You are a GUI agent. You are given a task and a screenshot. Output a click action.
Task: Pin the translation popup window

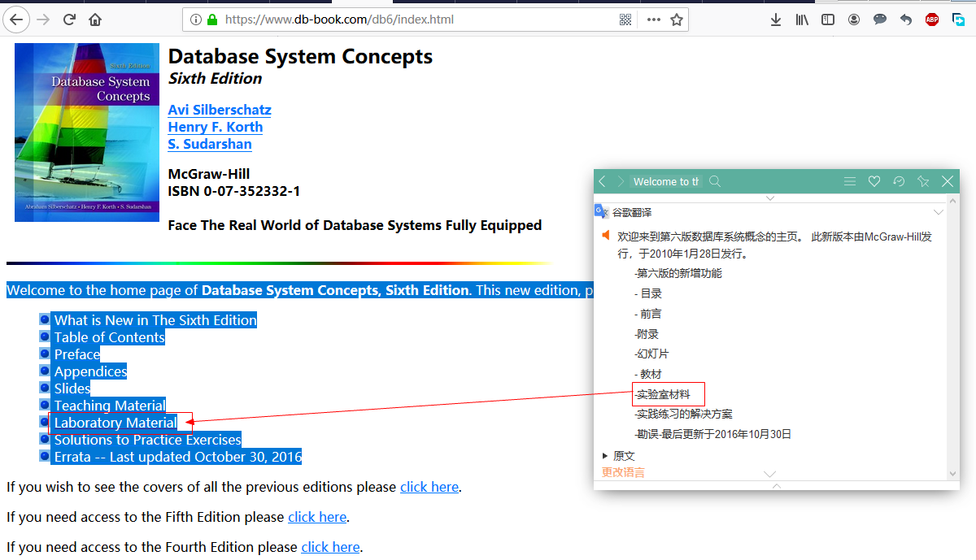pos(923,181)
